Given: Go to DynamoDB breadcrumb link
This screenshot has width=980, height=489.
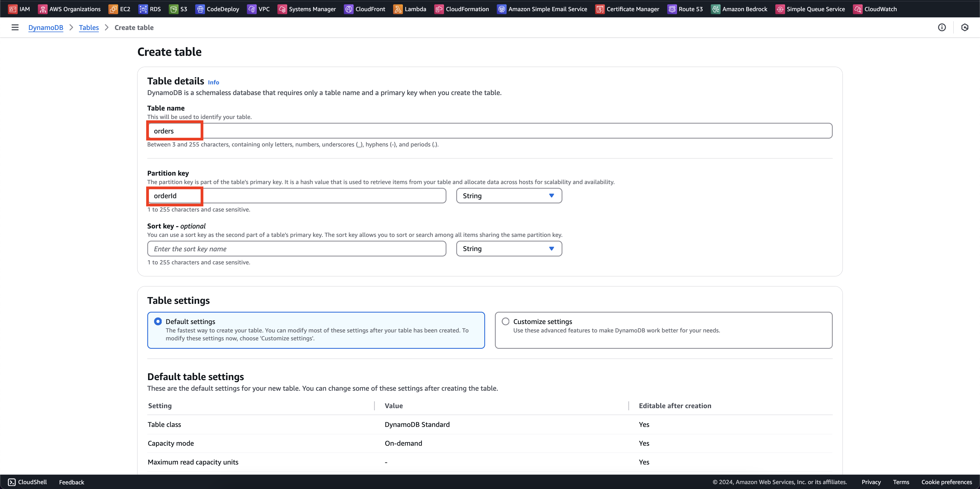Looking at the screenshot, I should coord(46,27).
